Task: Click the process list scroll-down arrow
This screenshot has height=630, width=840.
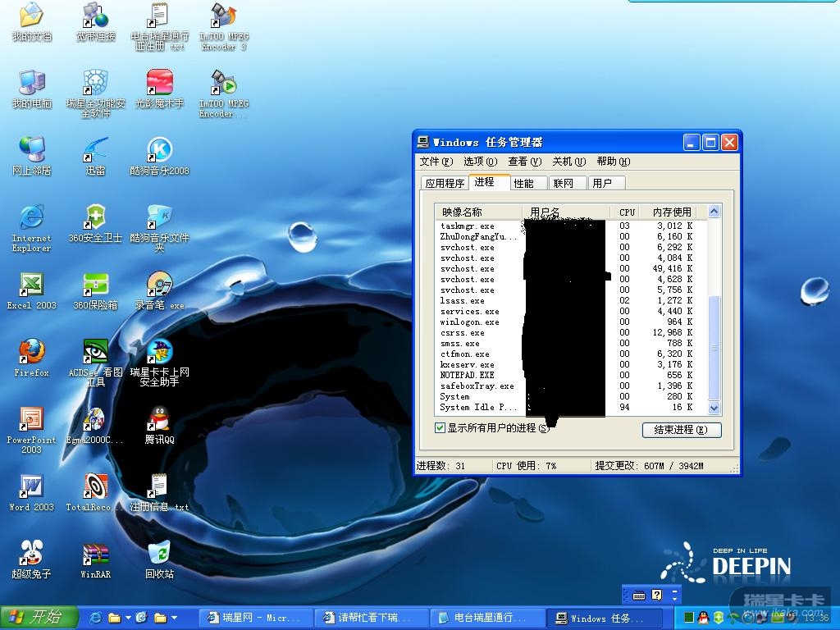Action: point(713,408)
